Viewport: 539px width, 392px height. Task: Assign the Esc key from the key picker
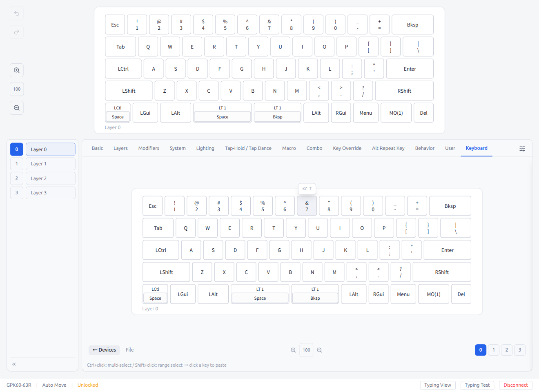click(x=152, y=206)
